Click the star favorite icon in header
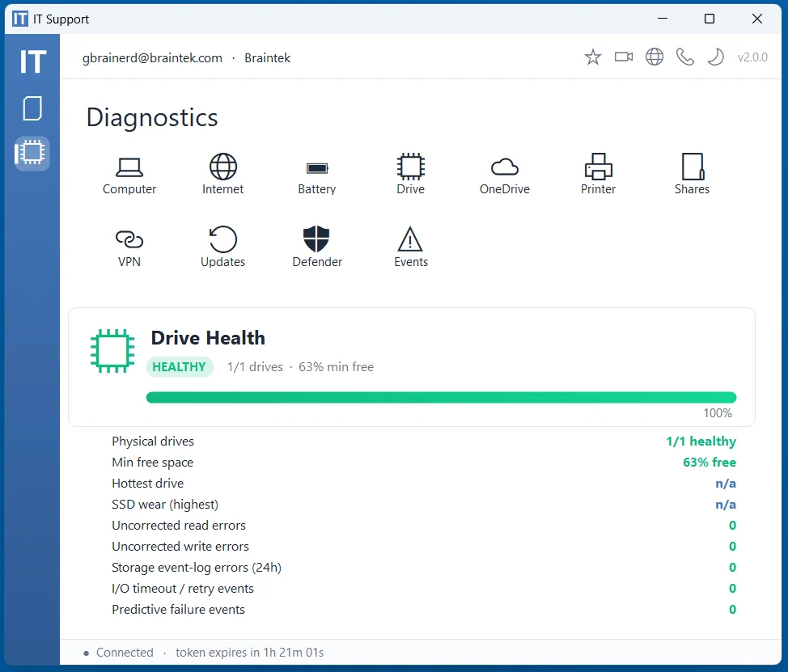The height and width of the screenshot is (672, 788). 593,57
